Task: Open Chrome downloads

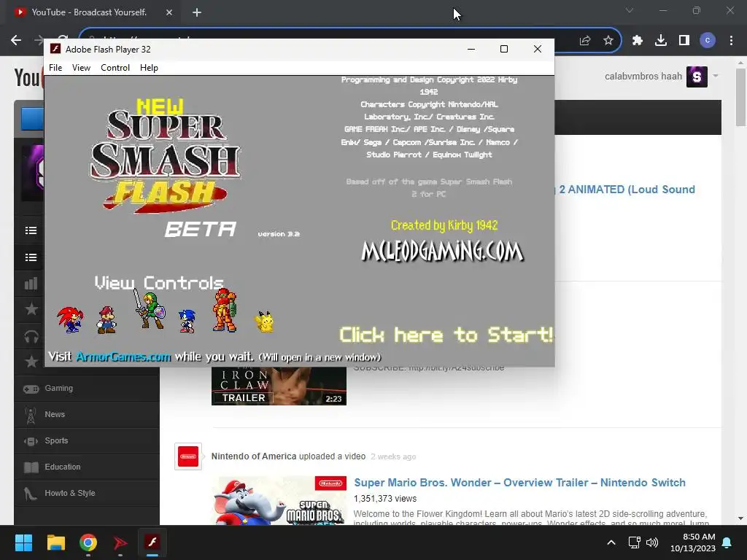Action: [x=661, y=41]
